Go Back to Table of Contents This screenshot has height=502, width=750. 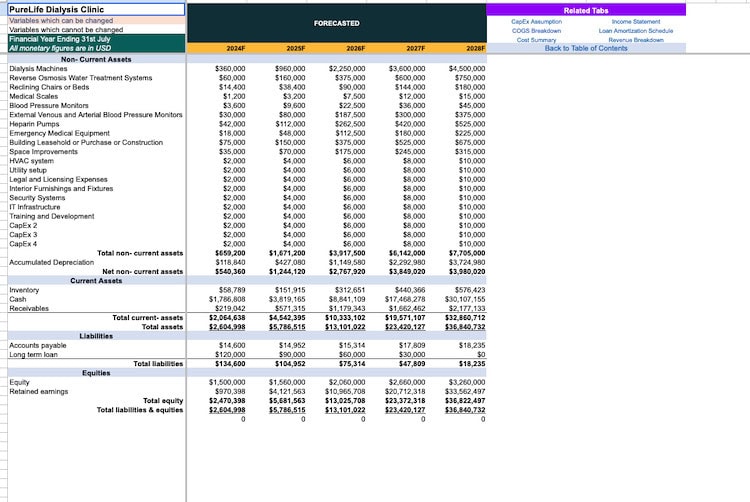tap(586, 48)
